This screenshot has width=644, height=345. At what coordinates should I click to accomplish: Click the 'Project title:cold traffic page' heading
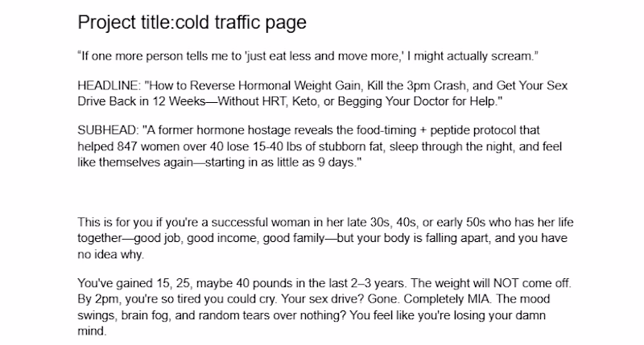click(x=192, y=23)
